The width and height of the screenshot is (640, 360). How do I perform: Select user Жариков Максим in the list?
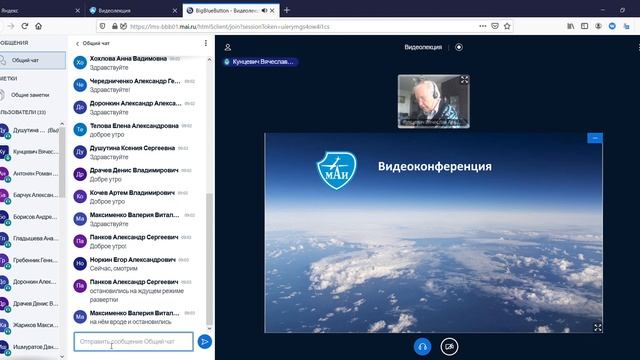(30, 325)
